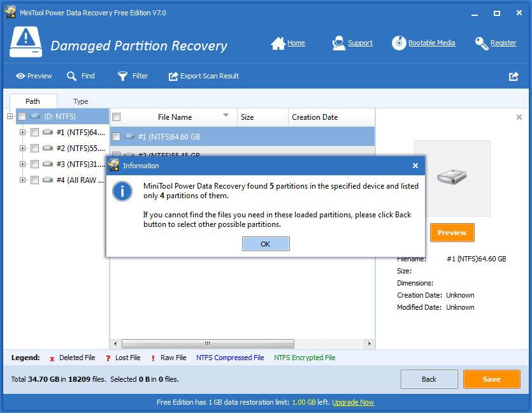Click the horizontal scrollbar thumb in file list
This screenshot has width=532, height=413.
pos(208,344)
